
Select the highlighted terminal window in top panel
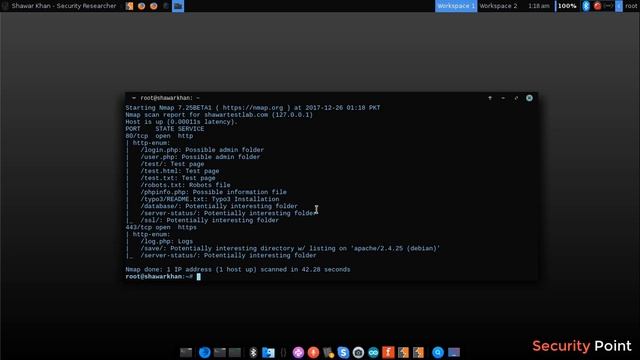pyautogui.click(x=178, y=6)
